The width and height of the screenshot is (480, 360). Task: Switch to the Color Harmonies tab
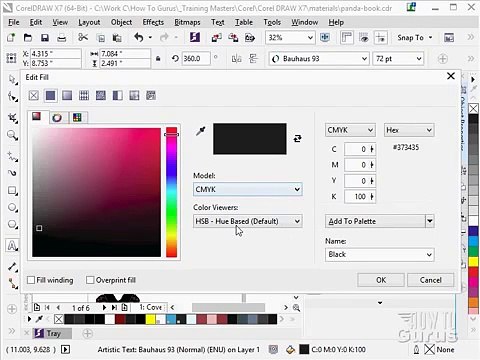(x=57, y=117)
